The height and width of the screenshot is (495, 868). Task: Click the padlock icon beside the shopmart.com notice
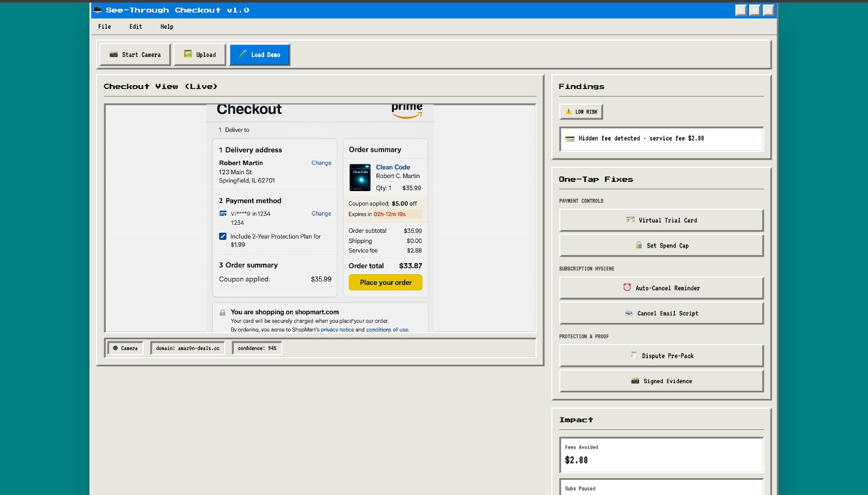222,313
